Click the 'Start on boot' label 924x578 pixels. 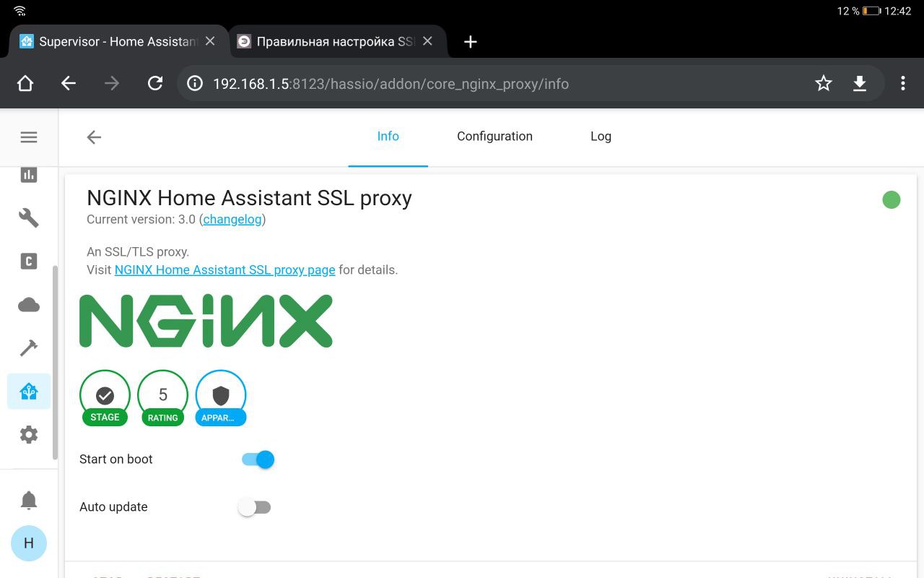116,460
